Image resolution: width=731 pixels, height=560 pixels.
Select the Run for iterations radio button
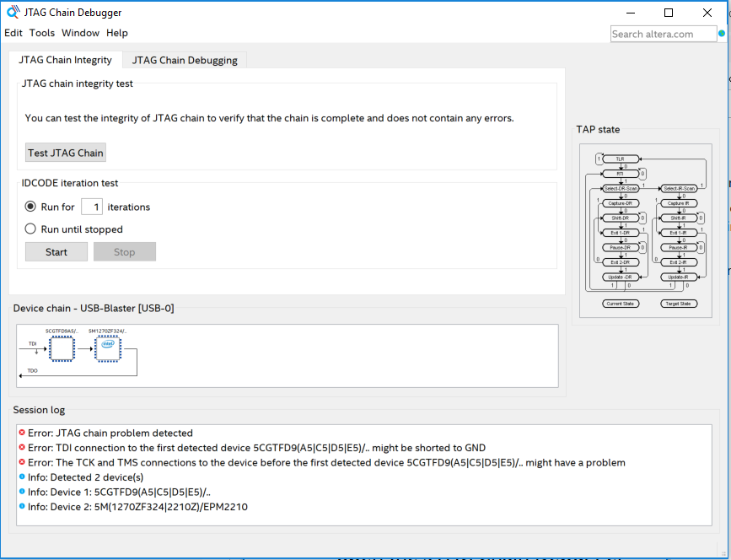30,206
